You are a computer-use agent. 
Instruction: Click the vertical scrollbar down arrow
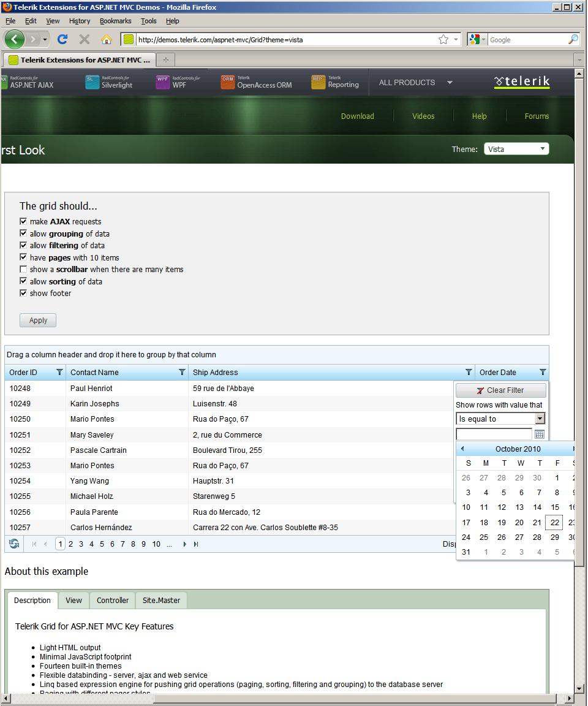[x=579, y=689]
